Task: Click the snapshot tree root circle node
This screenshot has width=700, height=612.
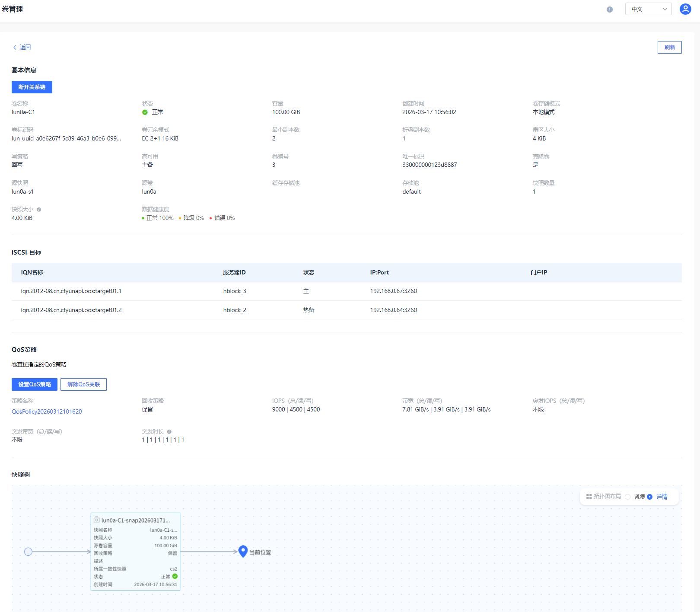Action: point(29,552)
